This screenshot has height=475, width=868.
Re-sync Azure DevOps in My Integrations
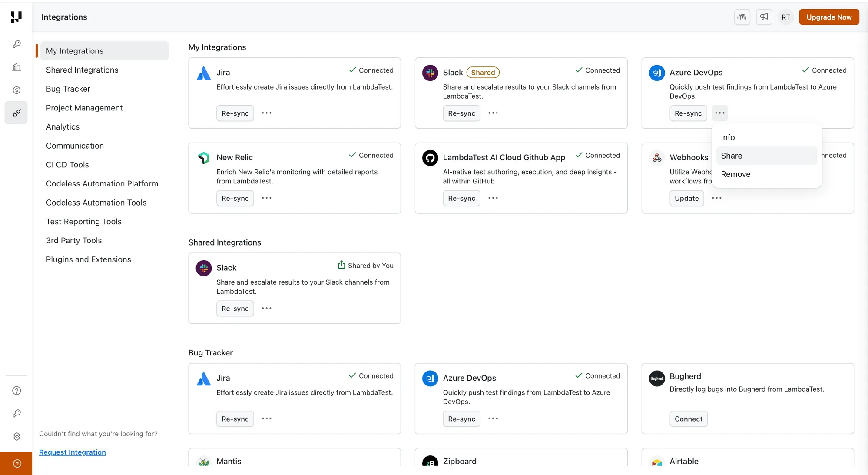688,113
